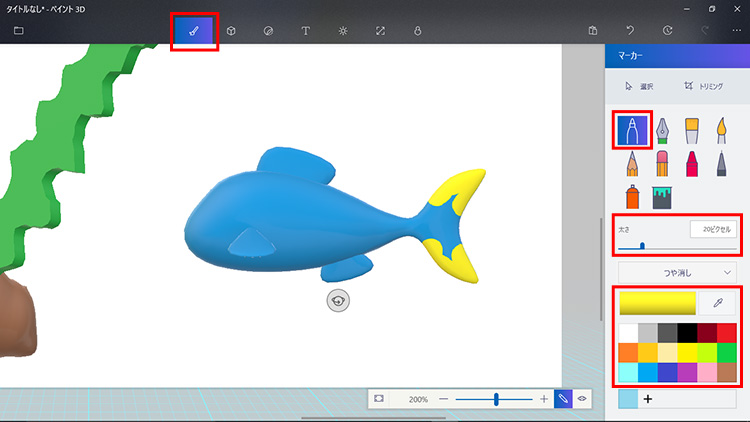Open the 3D shapes tool

pyautogui.click(x=231, y=31)
